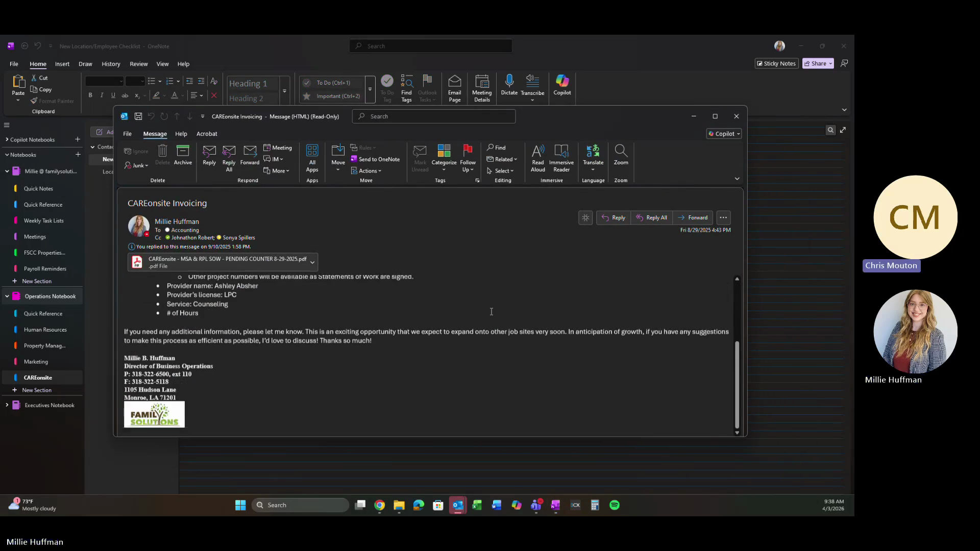Click Reply All in the message header
The width and height of the screenshot is (980, 551).
[x=652, y=218]
